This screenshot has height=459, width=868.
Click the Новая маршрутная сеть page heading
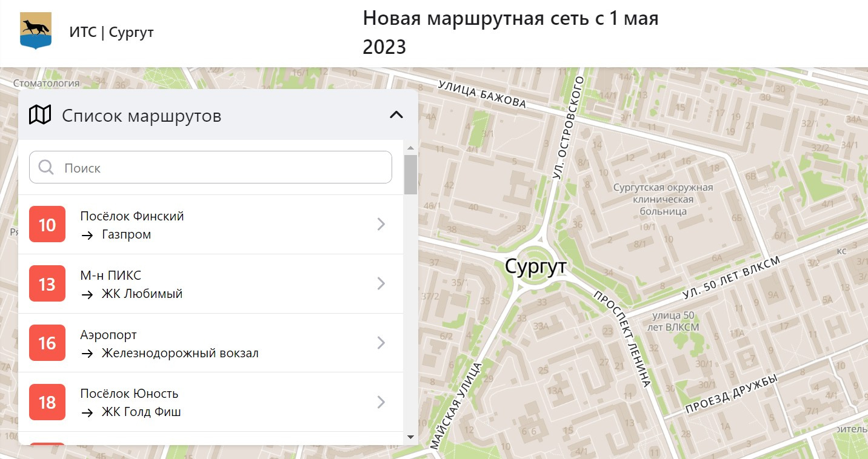click(x=510, y=32)
